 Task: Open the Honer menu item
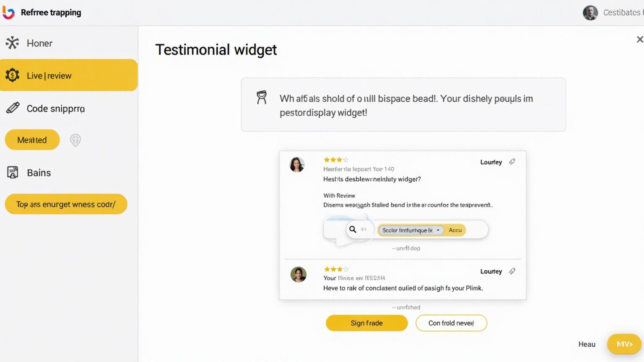coord(39,43)
